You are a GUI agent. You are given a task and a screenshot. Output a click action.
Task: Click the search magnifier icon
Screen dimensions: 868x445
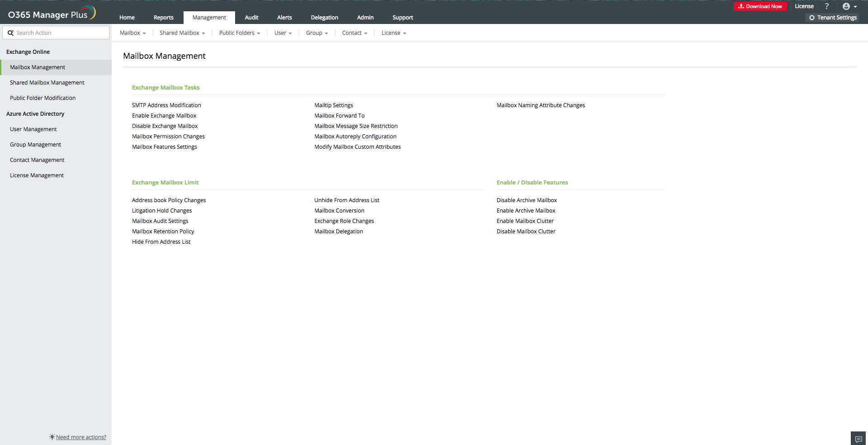click(10, 33)
